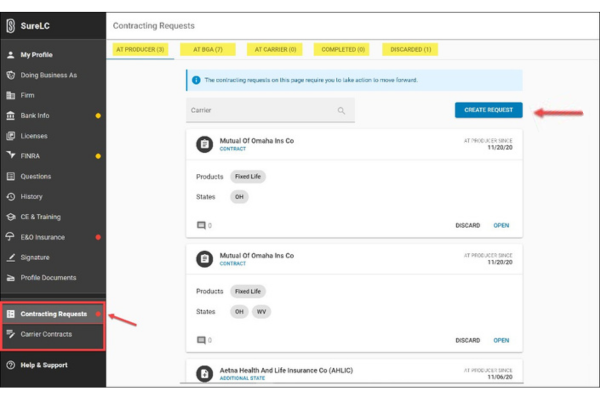Click the WV state chip
This screenshot has width=600, height=400.
tap(261, 312)
